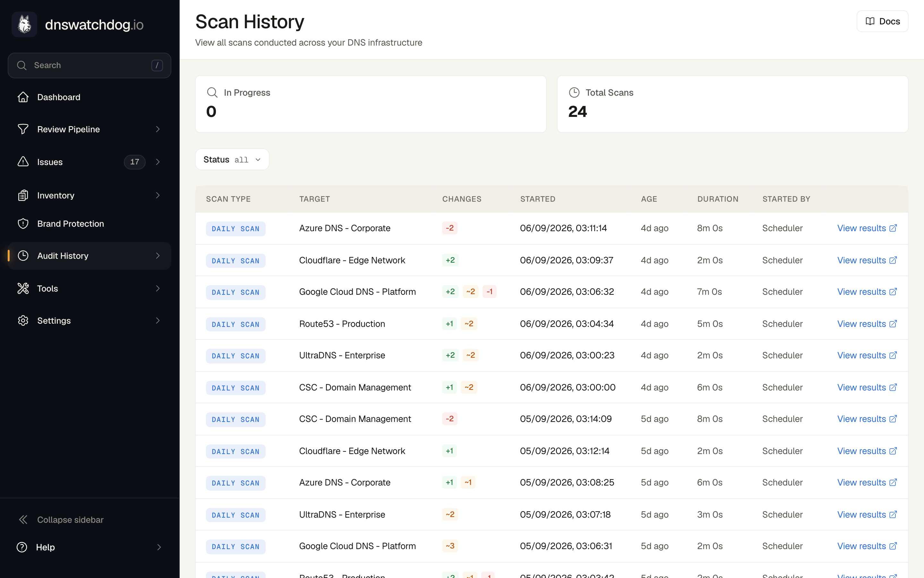Click the Issues warning triangle icon
The width and height of the screenshot is (924, 578).
coord(23,162)
